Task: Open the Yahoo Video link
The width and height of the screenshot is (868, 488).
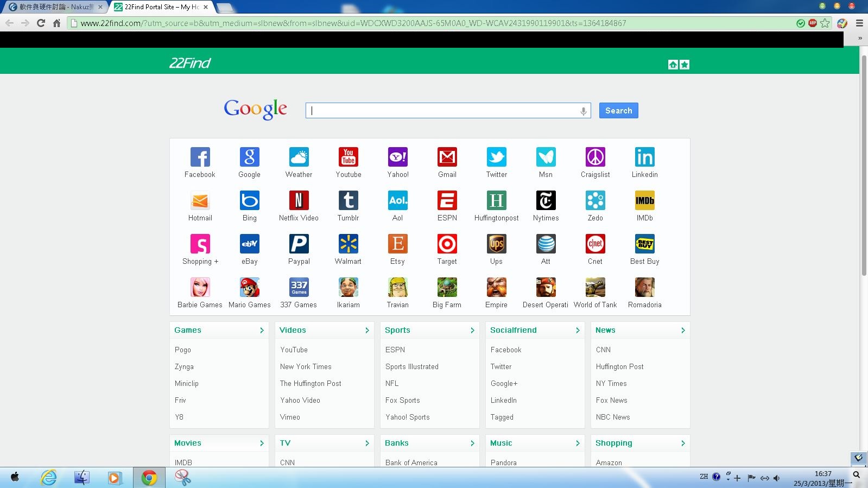Action: pos(300,401)
